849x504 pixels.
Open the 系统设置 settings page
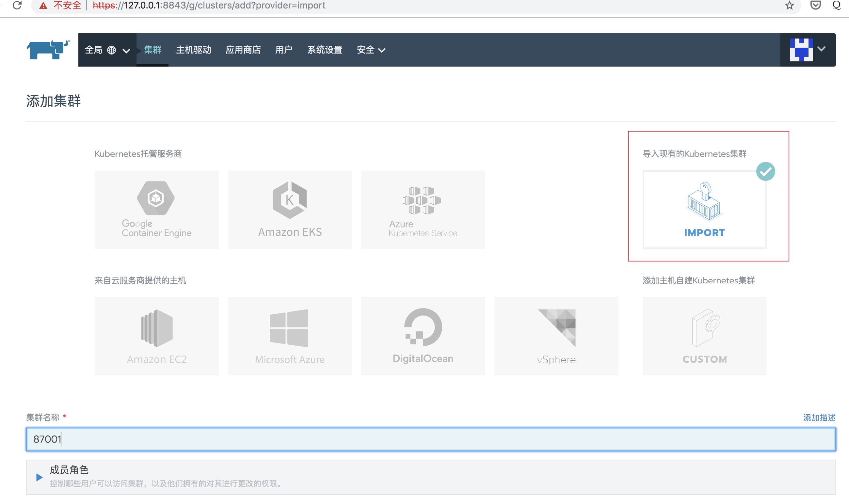[x=325, y=50]
